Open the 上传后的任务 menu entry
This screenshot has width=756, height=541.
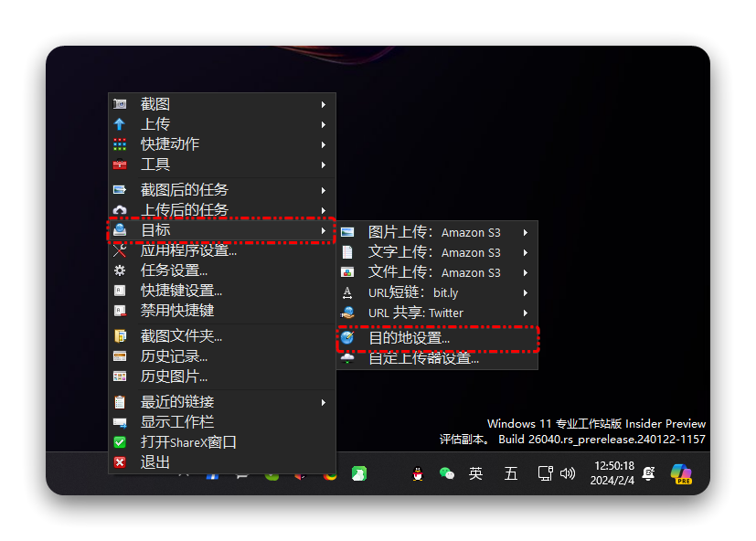coord(222,210)
